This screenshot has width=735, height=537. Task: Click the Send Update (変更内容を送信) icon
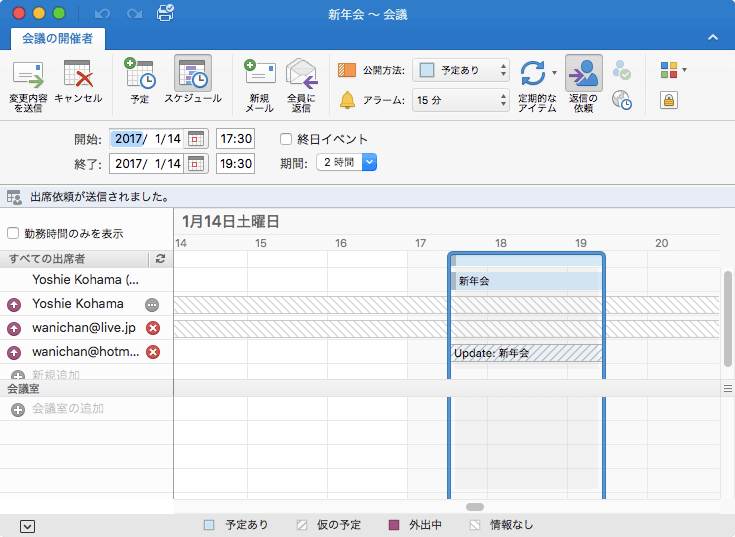point(28,75)
